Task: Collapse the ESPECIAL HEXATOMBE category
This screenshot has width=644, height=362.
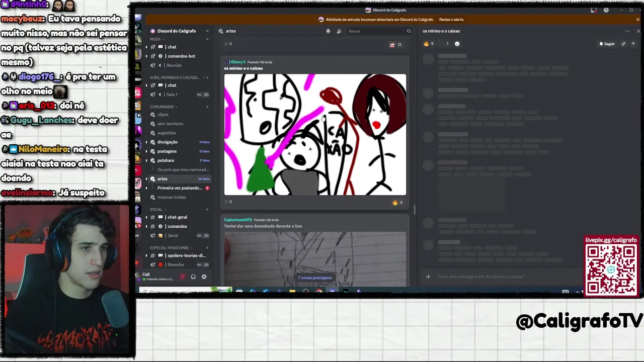Action: [x=171, y=248]
